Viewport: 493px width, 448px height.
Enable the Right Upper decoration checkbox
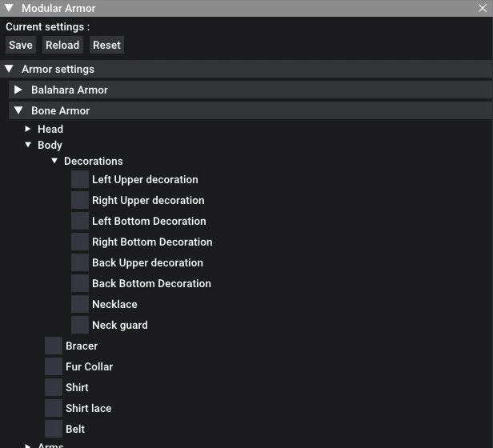[x=80, y=200]
